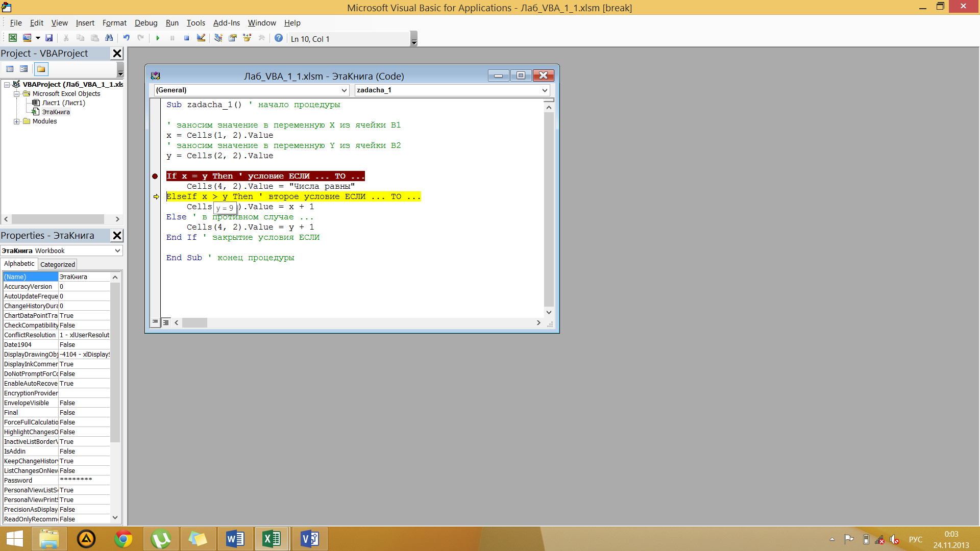
Task: Click the Break pause icon
Action: (x=172, y=38)
